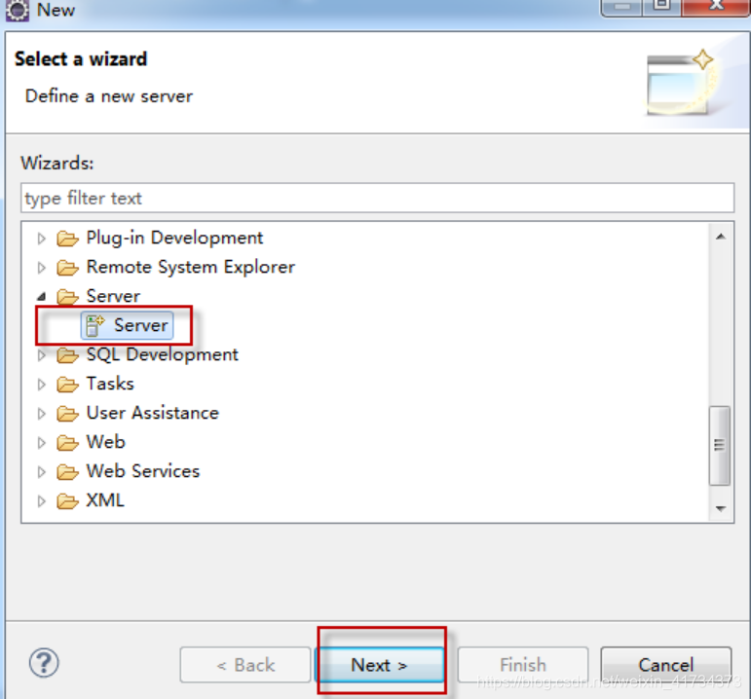Select the 'User Assistance' label
The width and height of the screenshot is (751, 700).
[152, 413]
